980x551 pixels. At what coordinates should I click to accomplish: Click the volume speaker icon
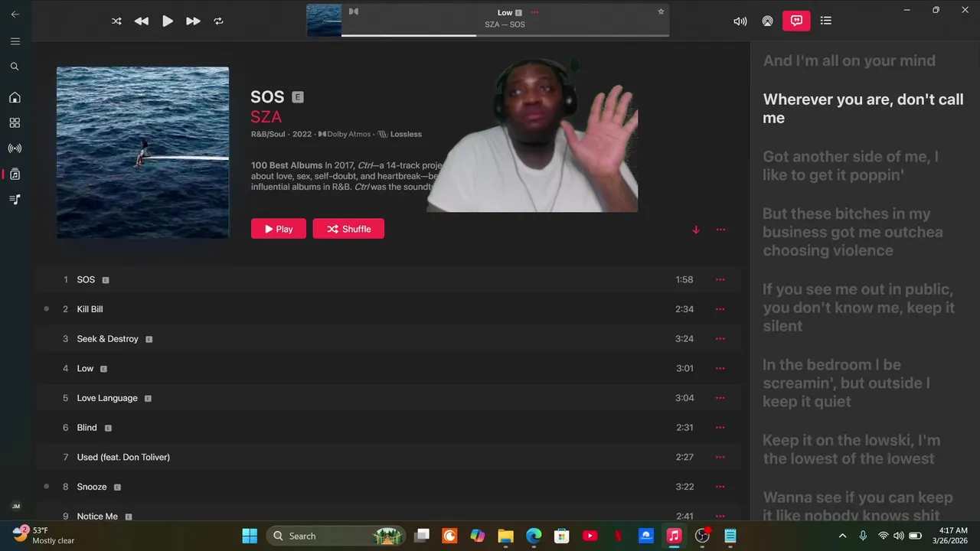pos(740,21)
